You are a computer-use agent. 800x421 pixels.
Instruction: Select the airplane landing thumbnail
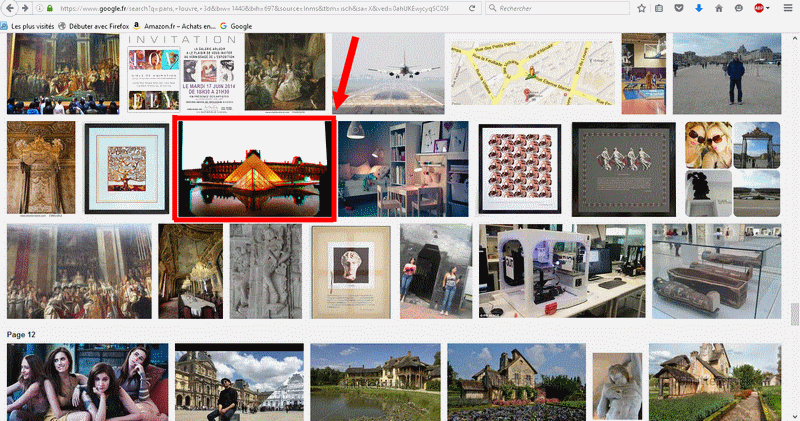tap(388, 73)
